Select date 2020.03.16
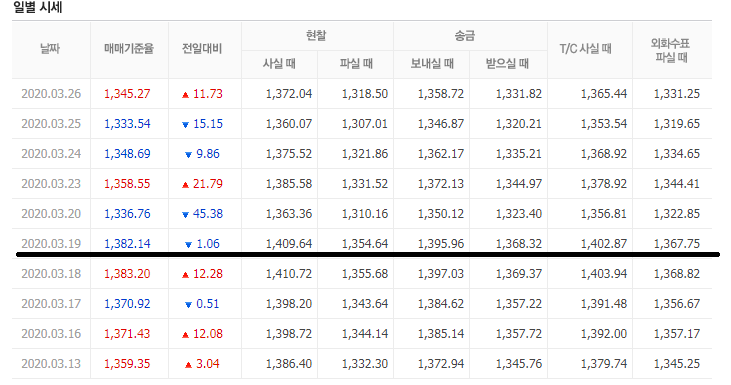The image size is (731, 385). tap(51, 334)
